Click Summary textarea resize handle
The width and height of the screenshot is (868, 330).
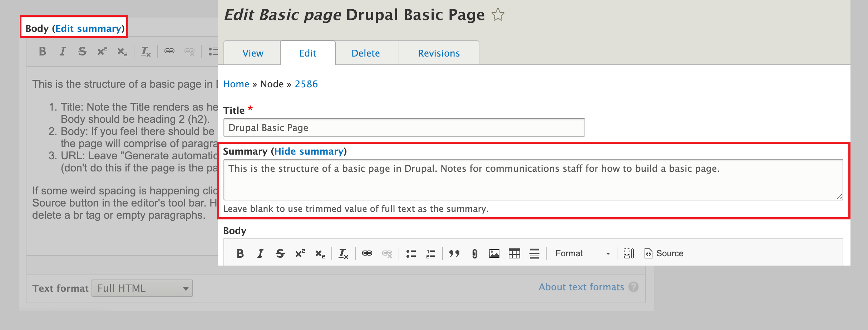point(839,196)
